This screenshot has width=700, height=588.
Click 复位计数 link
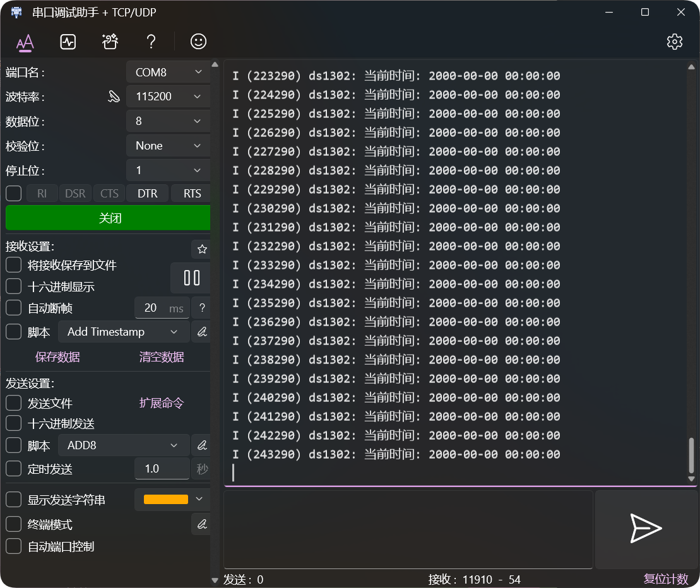pyautogui.click(x=666, y=579)
